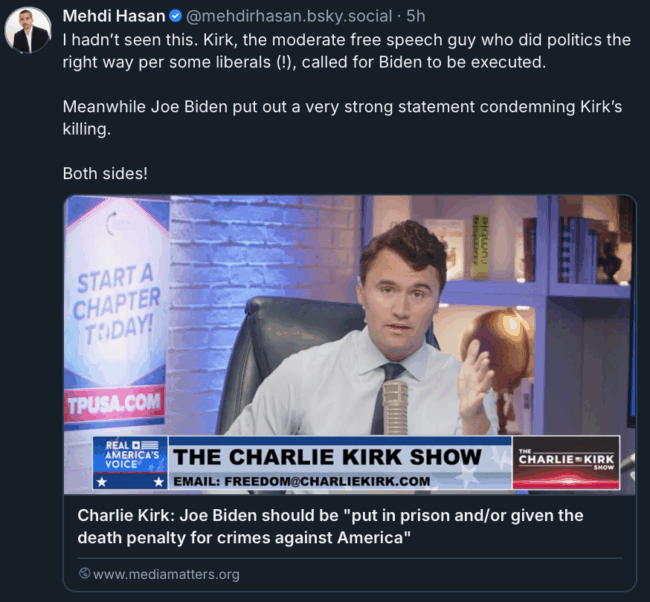Click the TPUSA.COM red banner in thumbnail
The width and height of the screenshot is (650, 602).
click(114, 405)
